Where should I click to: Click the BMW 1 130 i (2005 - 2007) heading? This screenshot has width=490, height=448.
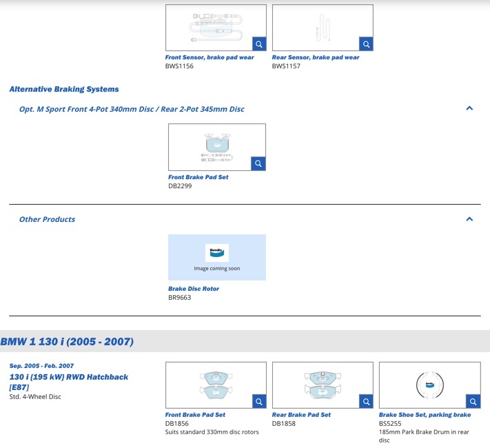[67, 342]
